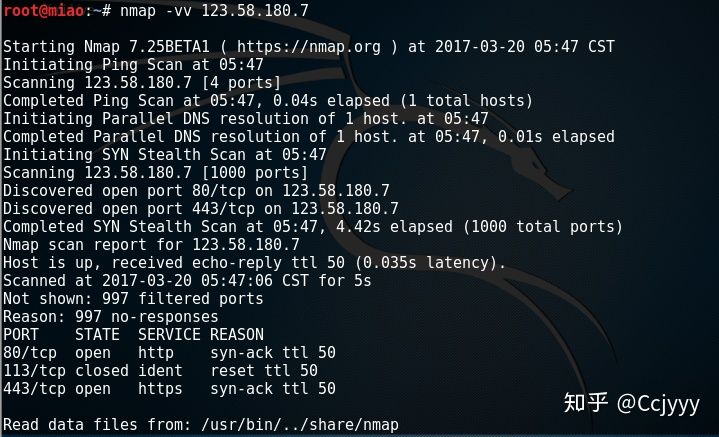Click the 443/tcp open https row
The image size is (719, 437).
169,388
